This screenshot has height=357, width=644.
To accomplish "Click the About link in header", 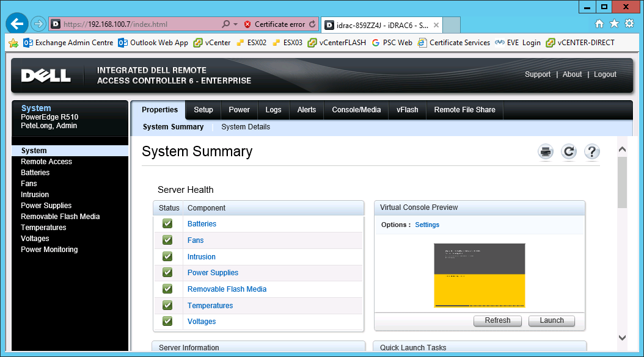I will 572,74.
